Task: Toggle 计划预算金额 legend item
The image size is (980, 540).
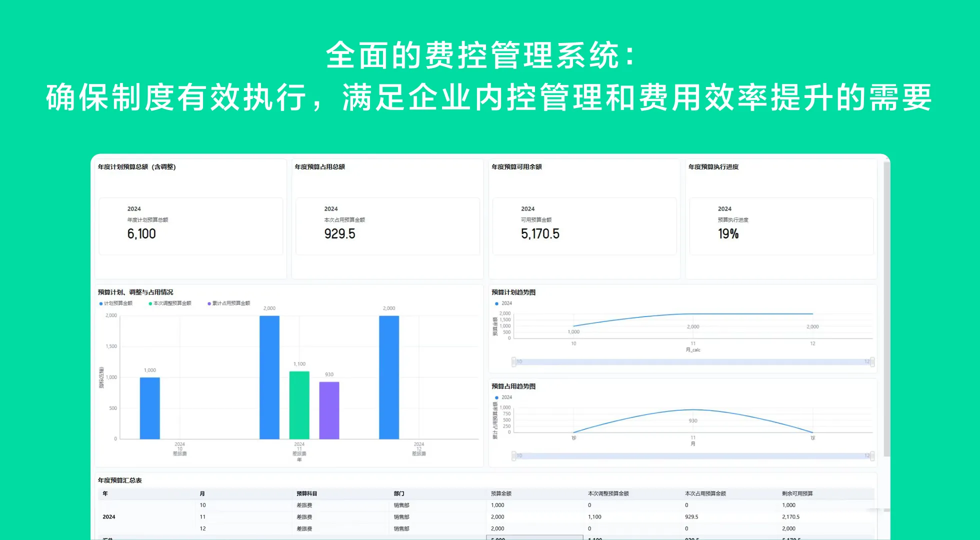Action: pyautogui.click(x=116, y=303)
